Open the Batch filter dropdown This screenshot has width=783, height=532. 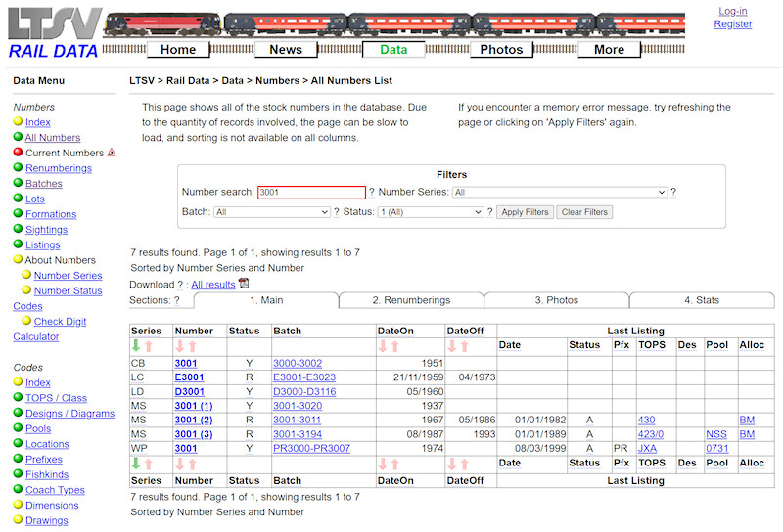point(272,212)
